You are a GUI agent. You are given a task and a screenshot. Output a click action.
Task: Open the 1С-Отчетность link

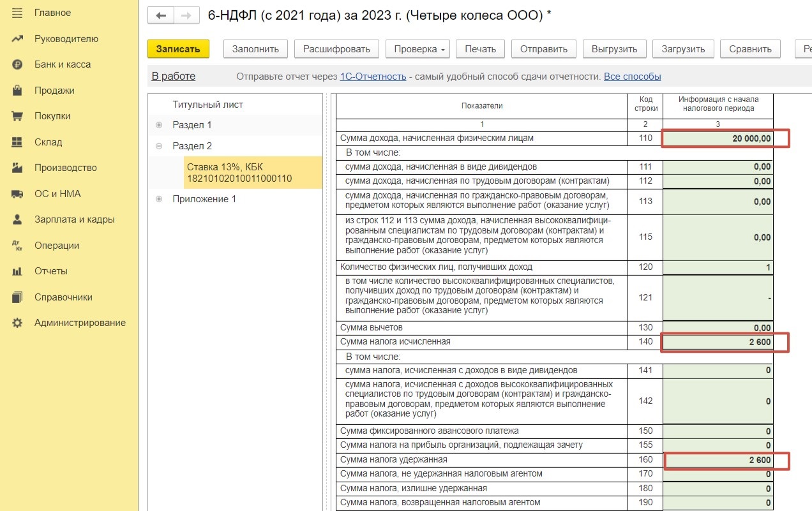click(x=373, y=77)
